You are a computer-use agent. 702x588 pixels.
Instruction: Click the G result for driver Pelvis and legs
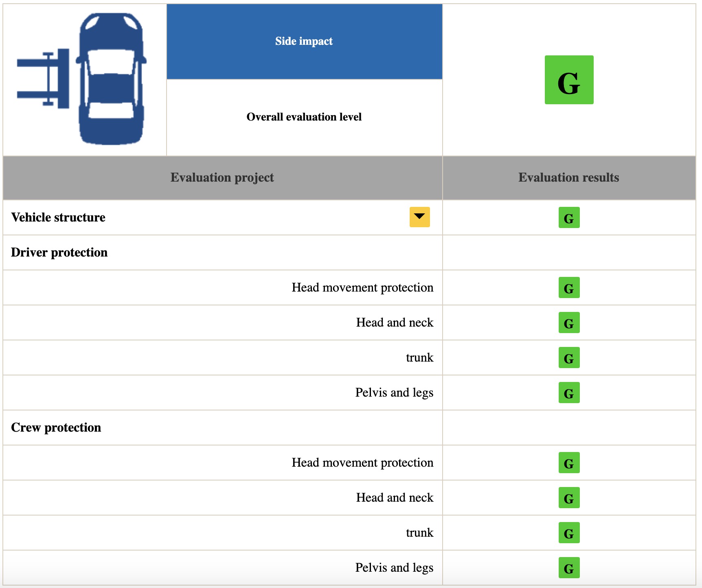click(x=569, y=393)
